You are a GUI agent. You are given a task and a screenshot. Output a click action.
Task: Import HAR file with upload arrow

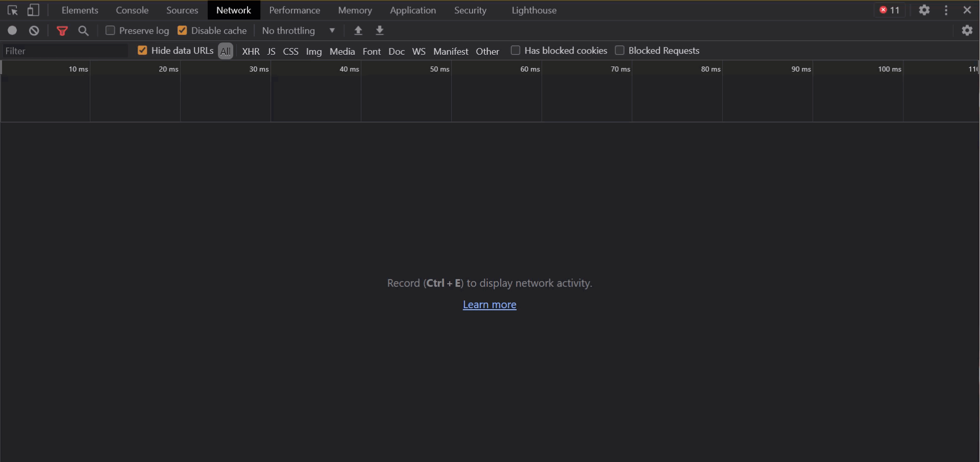tap(358, 31)
